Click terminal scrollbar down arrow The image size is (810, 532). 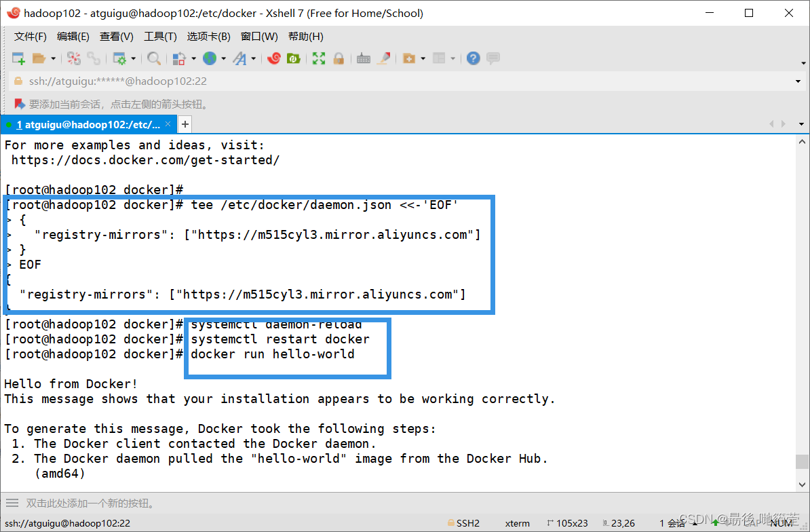click(802, 484)
